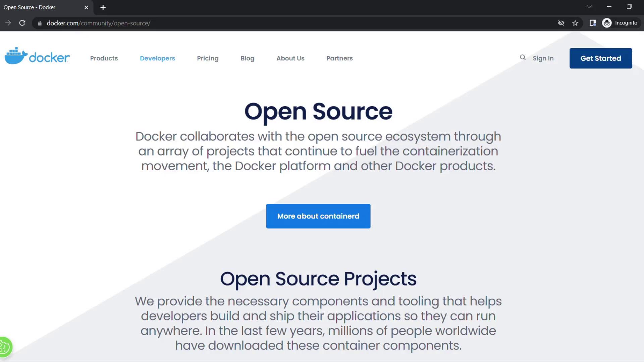
Task: Open the Developers menu
Action: pos(157,58)
